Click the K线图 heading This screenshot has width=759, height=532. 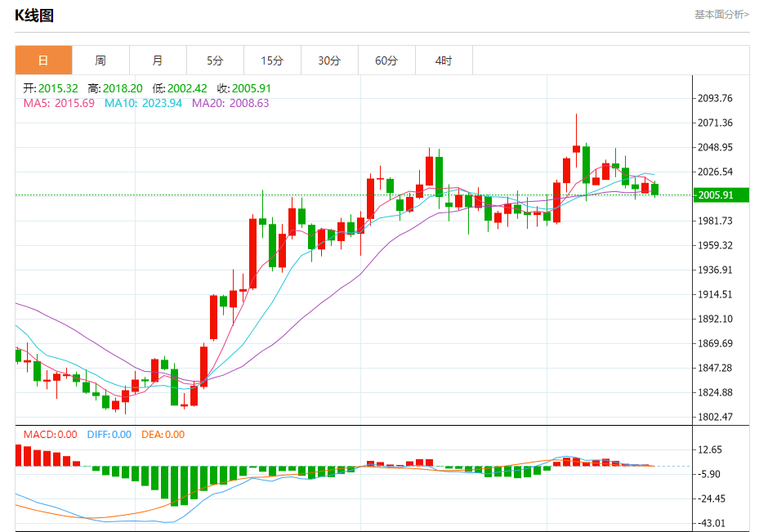[x=33, y=16]
